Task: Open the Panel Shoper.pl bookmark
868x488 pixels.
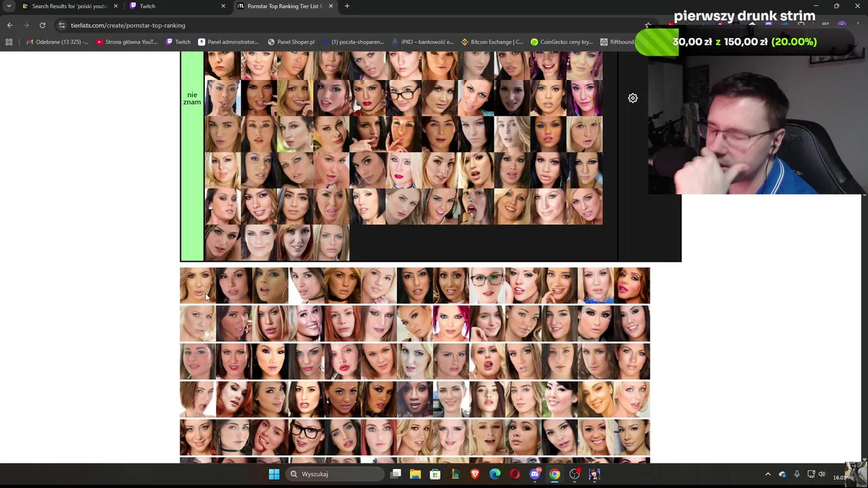Action: coord(292,42)
